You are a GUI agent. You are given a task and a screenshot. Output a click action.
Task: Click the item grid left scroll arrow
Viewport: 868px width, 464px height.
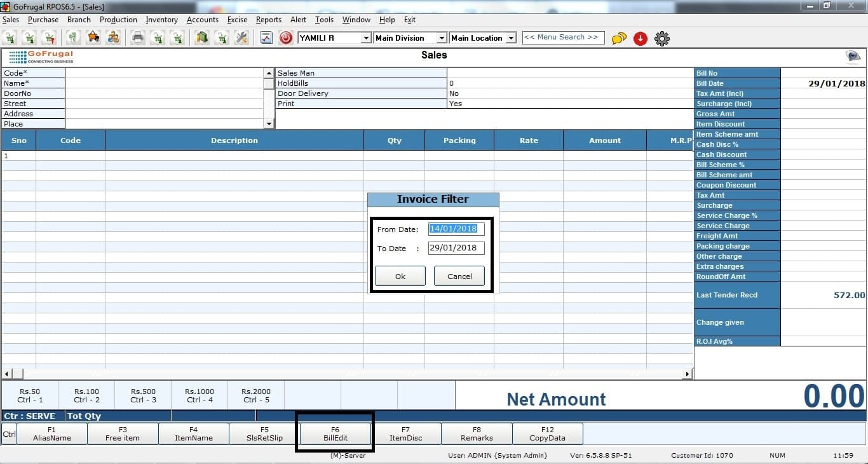[7, 374]
